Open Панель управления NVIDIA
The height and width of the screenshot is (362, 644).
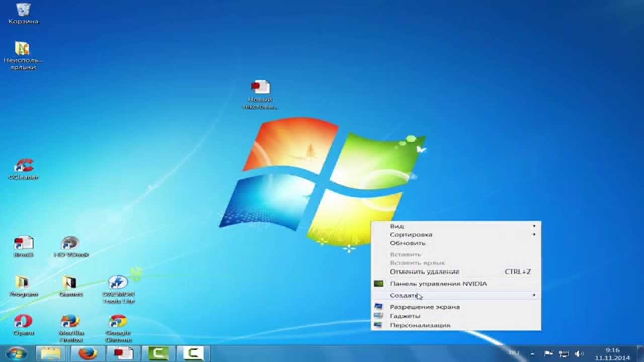click(456, 283)
